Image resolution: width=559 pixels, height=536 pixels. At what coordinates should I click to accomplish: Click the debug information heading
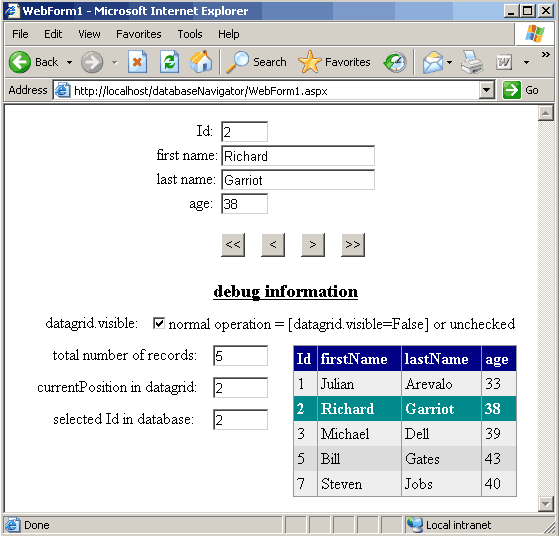tap(286, 292)
